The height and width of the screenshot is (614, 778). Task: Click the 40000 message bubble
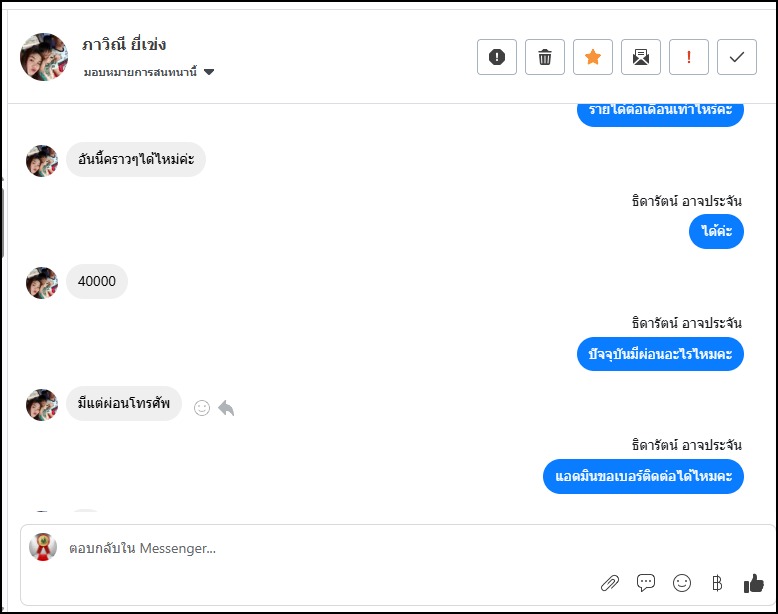tap(97, 282)
